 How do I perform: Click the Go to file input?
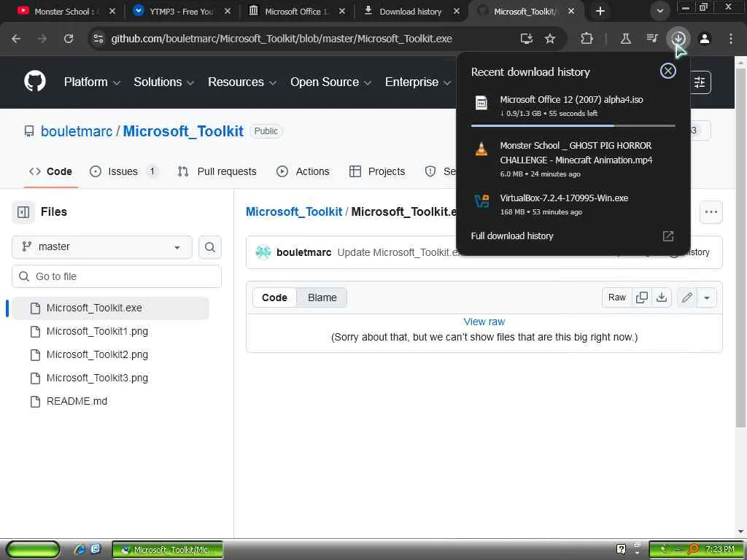(x=117, y=276)
